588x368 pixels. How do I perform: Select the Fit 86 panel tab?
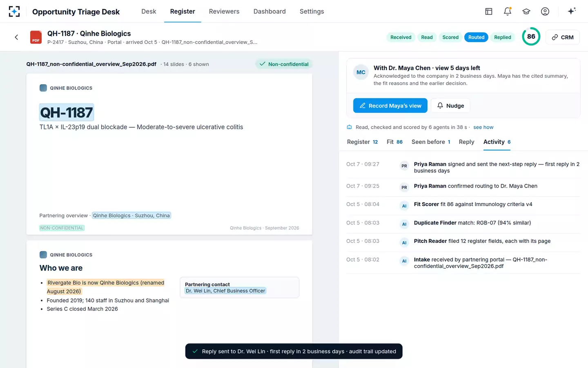point(394,142)
